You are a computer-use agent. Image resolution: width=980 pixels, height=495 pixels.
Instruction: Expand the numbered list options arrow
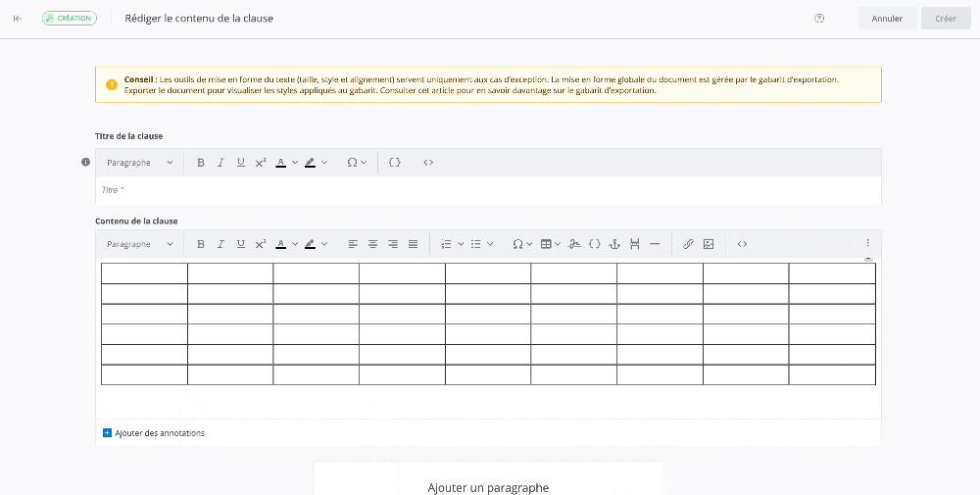coord(461,244)
